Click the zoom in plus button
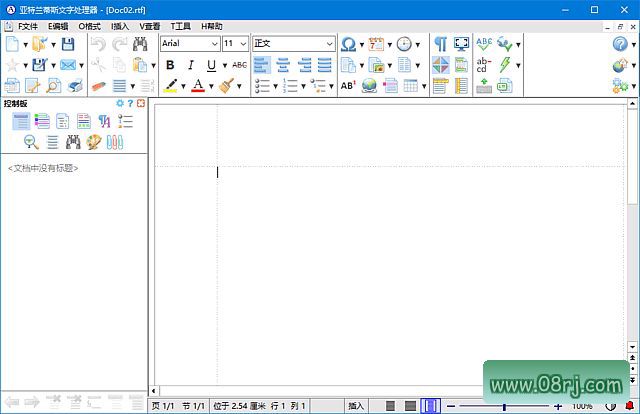This screenshot has width=640, height=414. point(558,406)
